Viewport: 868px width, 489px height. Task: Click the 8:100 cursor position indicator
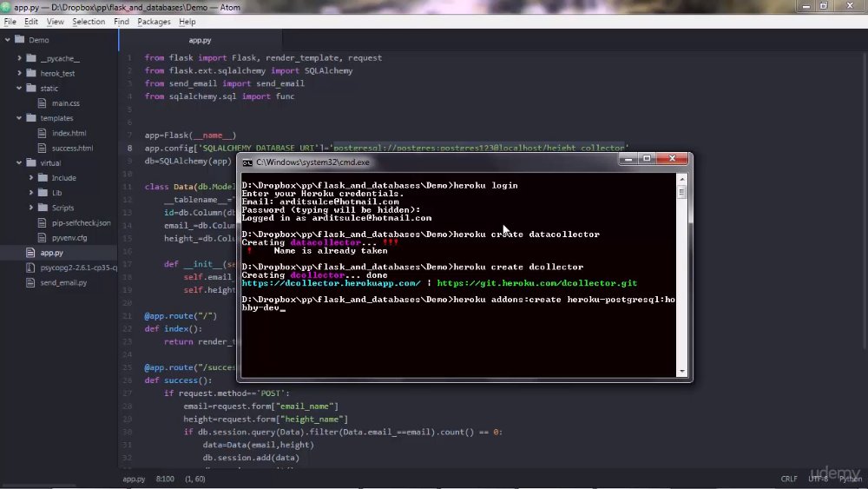point(165,479)
